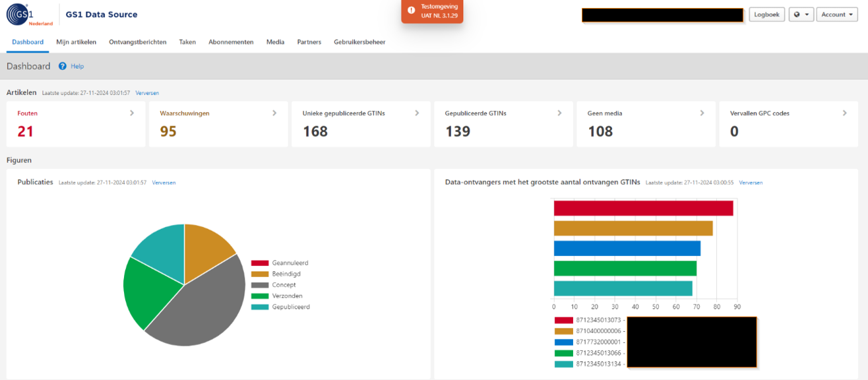Screen dimensions: 868x380
Task: Click the Logboek button
Action: click(x=766, y=15)
